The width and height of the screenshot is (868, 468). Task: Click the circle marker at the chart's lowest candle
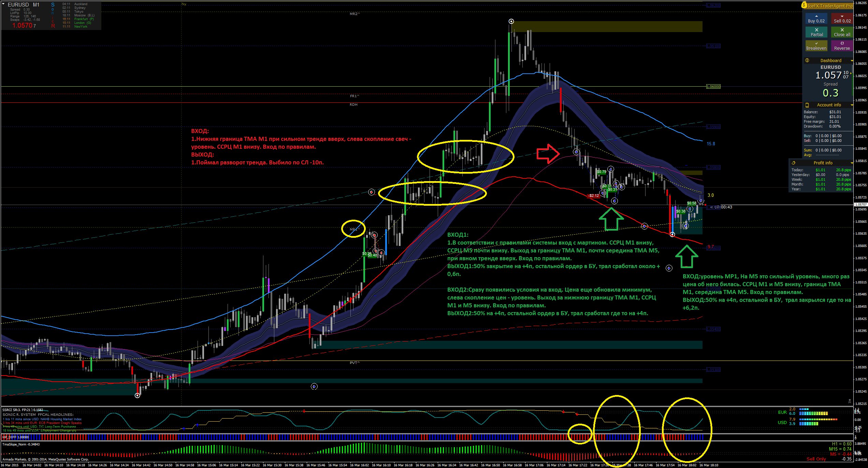coord(137,395)
